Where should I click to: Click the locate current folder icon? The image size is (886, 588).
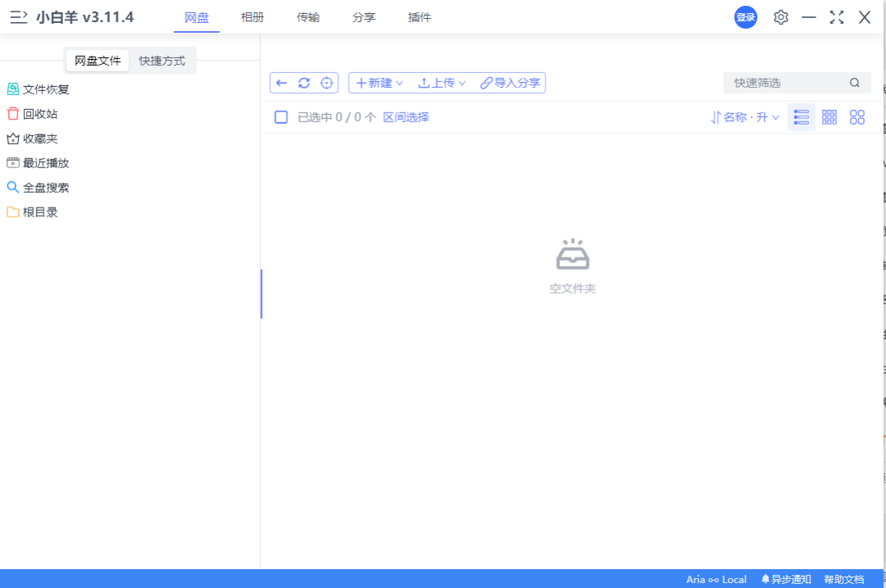(x=326, y=82)
